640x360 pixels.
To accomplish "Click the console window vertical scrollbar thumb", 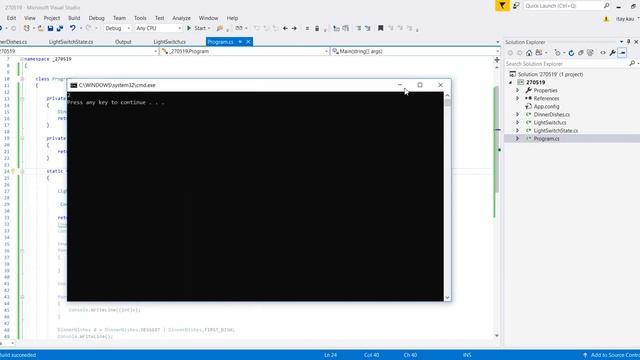I will [x=448, y=102].
